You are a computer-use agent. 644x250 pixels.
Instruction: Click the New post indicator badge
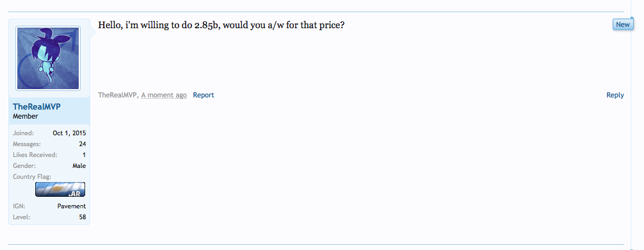tap(623, 24)
